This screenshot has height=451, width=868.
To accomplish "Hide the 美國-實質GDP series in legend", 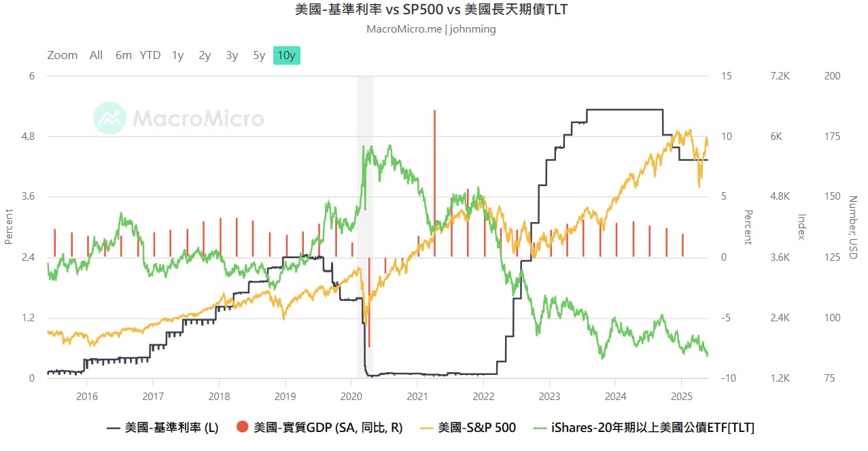I will point(328,427).
